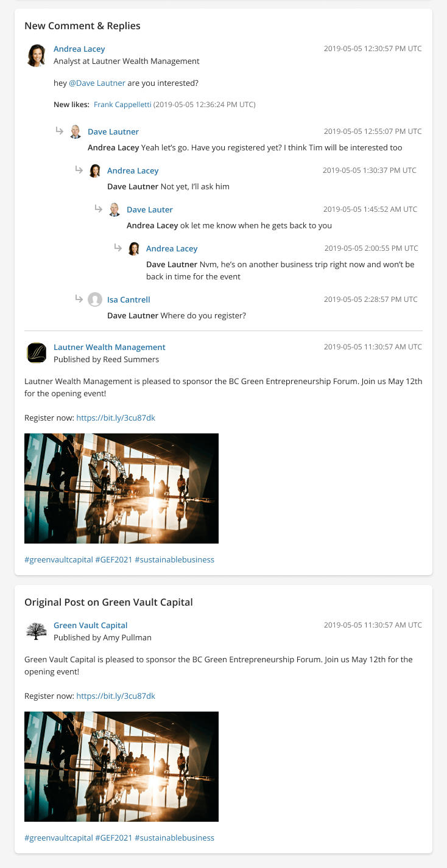Open the Andrea Lacey name link at 2:00:55

pos(172,248)
